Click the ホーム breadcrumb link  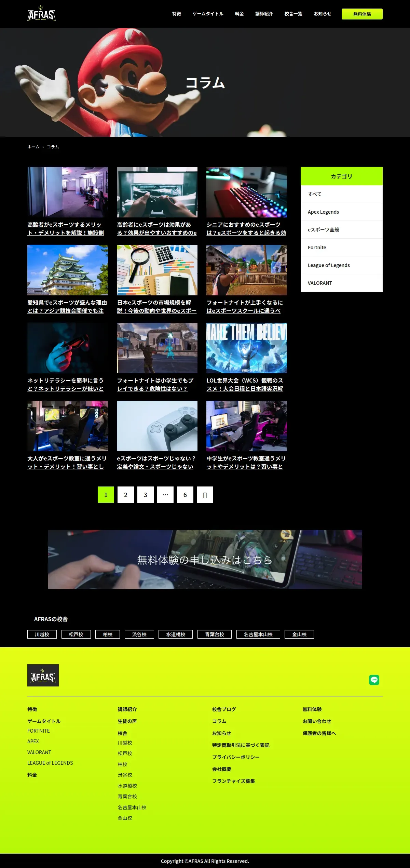click(33, 147)
